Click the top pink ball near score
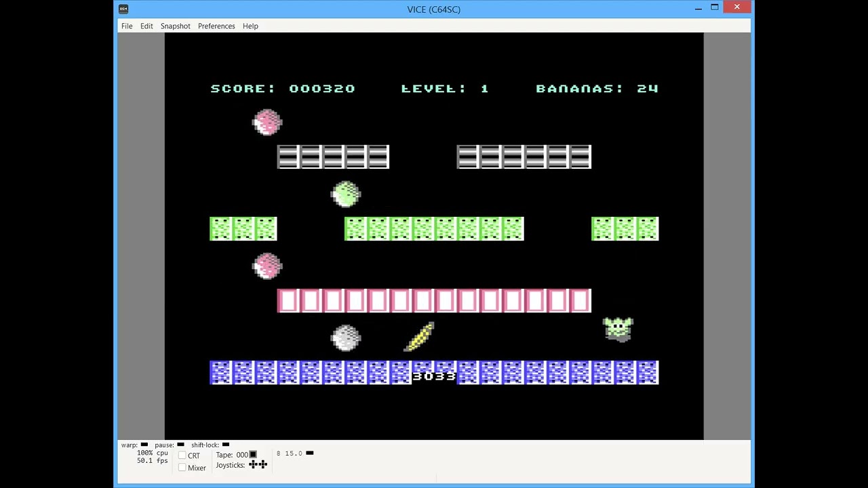 pyautogui.click(x=267, y=122)
